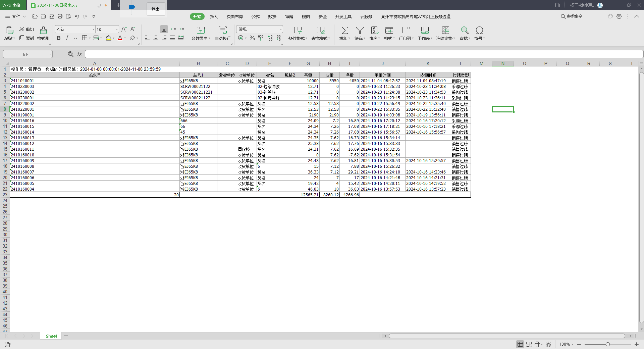Center text horizontally

[x=156, y=38]
